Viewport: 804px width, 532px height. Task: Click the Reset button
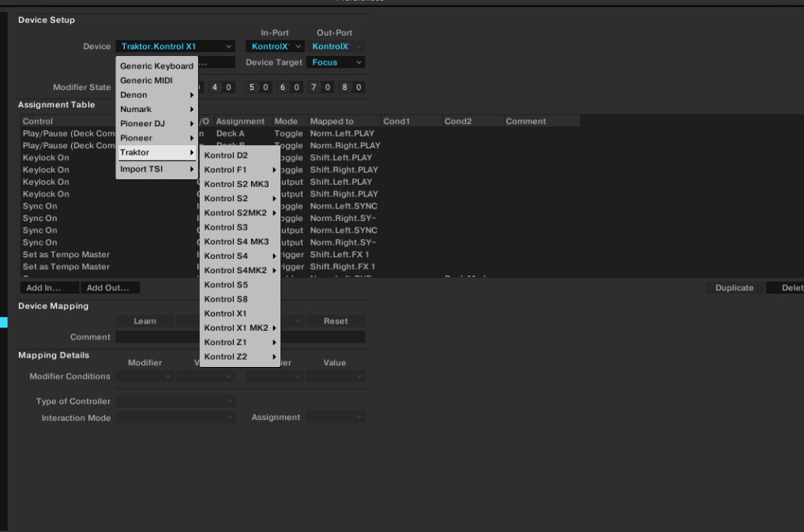[336, 320]
